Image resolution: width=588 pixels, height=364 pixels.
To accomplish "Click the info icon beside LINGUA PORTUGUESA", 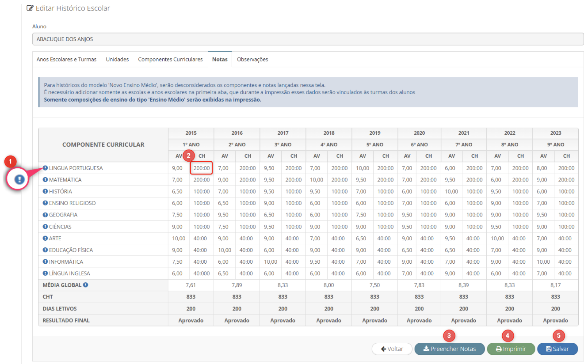I will (x=45, y=168).
